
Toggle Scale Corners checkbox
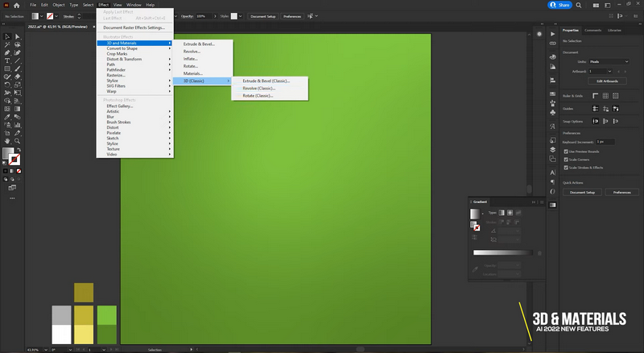click(x=566, y=160)
